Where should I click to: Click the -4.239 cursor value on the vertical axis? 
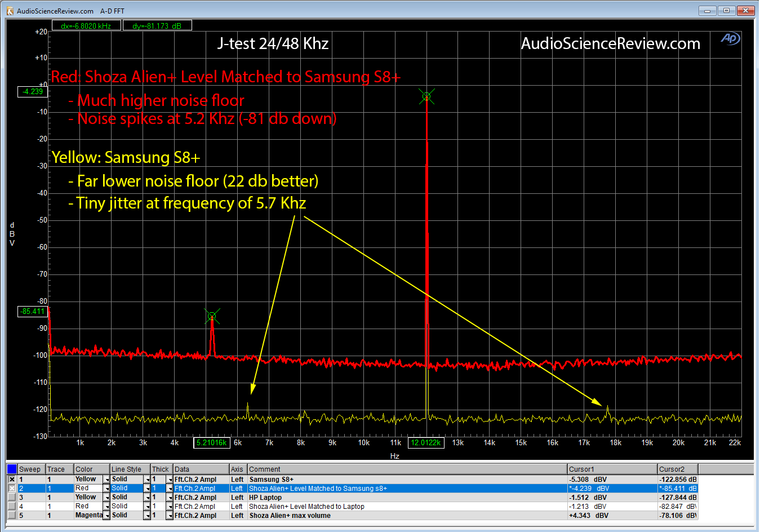33,92
